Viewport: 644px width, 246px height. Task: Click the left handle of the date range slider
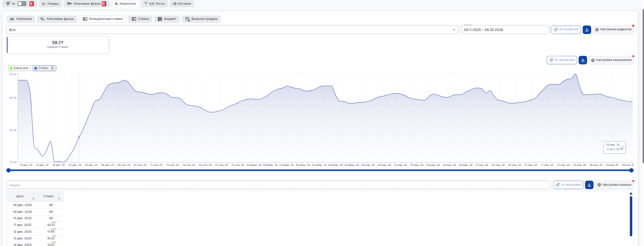8,170
